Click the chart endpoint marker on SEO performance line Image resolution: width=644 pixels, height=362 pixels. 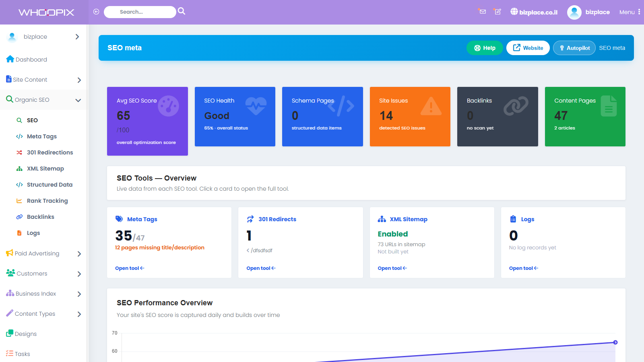point(615,342)
